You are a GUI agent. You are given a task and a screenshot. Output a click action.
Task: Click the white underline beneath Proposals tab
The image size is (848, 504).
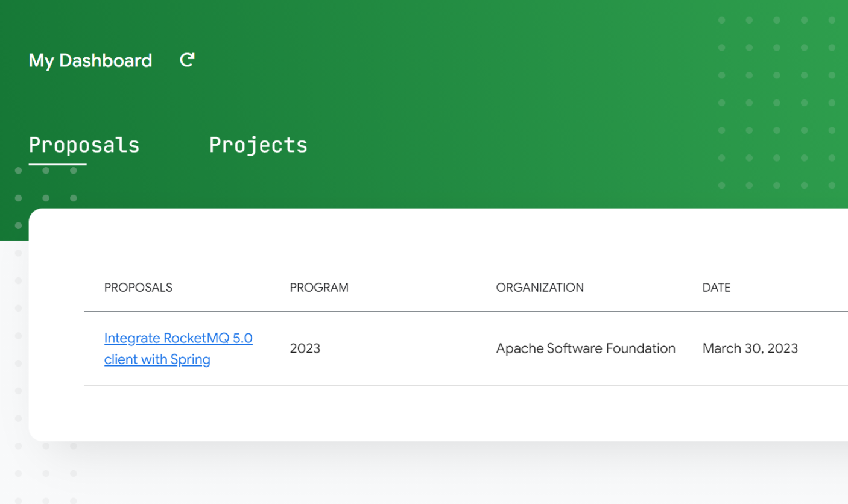tap(58, 164)
